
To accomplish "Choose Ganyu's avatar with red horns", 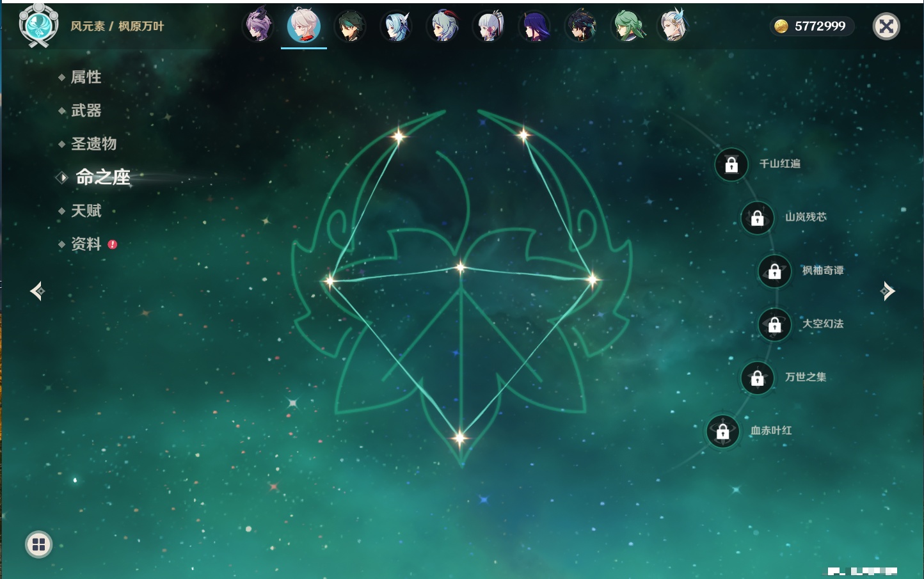I will (443, 26).
